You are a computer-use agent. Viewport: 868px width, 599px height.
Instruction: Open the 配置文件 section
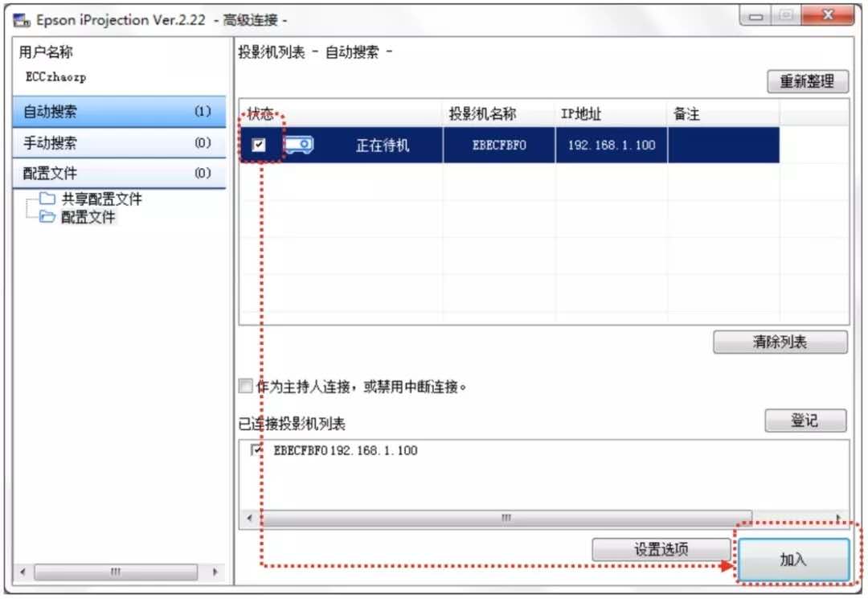119,174
